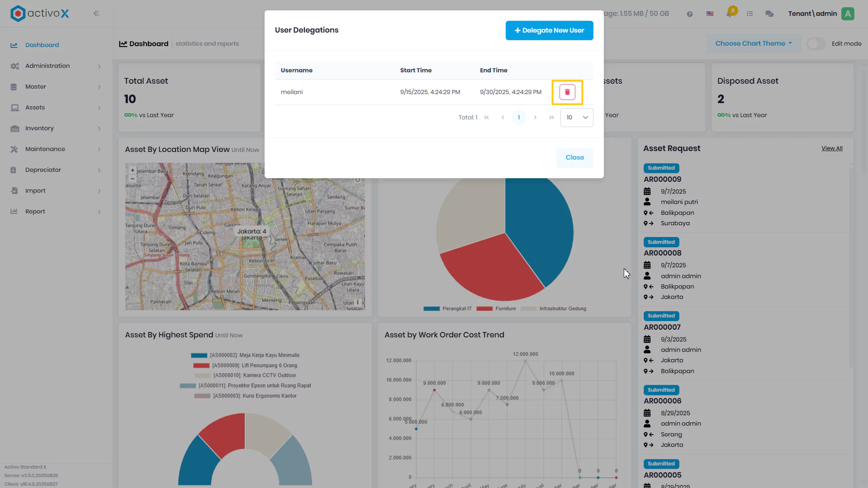Image resolution: width=868 pixels, height=488 pixels.
Task: Click View All in Asset Request
Action: click(832, 148)
